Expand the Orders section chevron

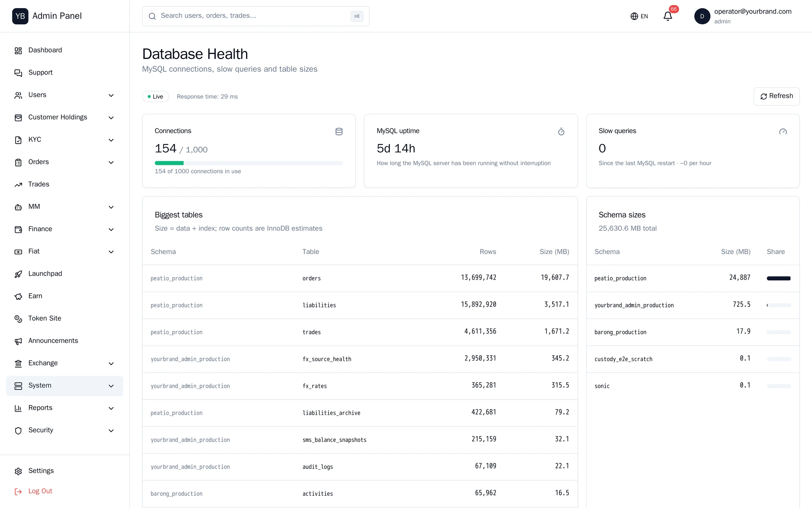(x=111, y=162)
